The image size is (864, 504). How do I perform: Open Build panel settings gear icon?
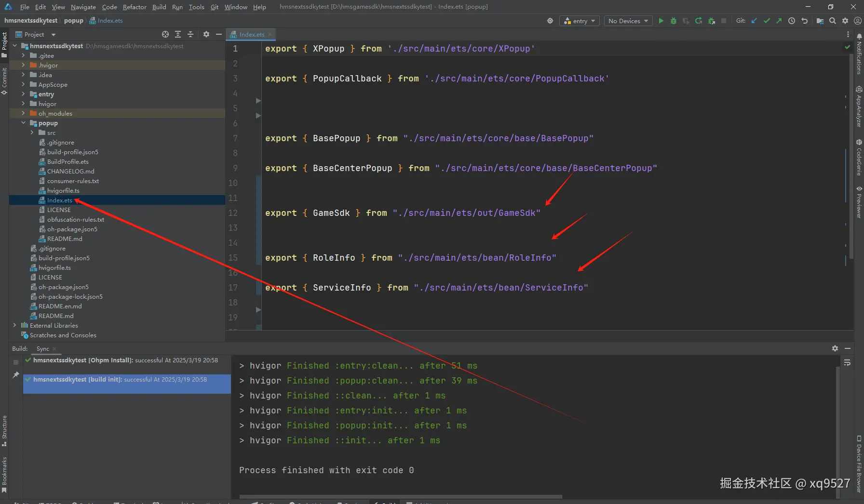pyautogui.click(x=835, y=348)
